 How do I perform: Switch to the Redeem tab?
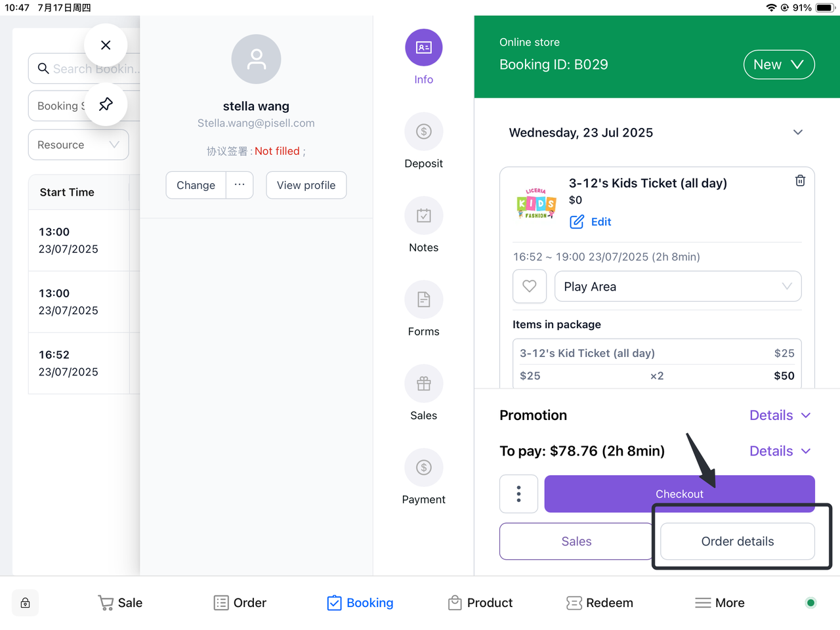(599, 603)
